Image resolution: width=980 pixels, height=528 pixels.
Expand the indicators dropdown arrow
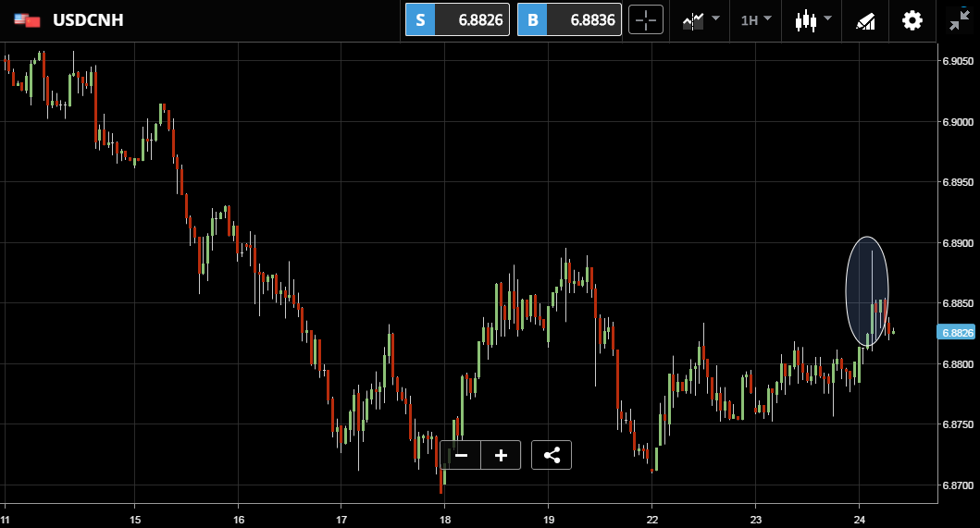(x=715, y=18)
